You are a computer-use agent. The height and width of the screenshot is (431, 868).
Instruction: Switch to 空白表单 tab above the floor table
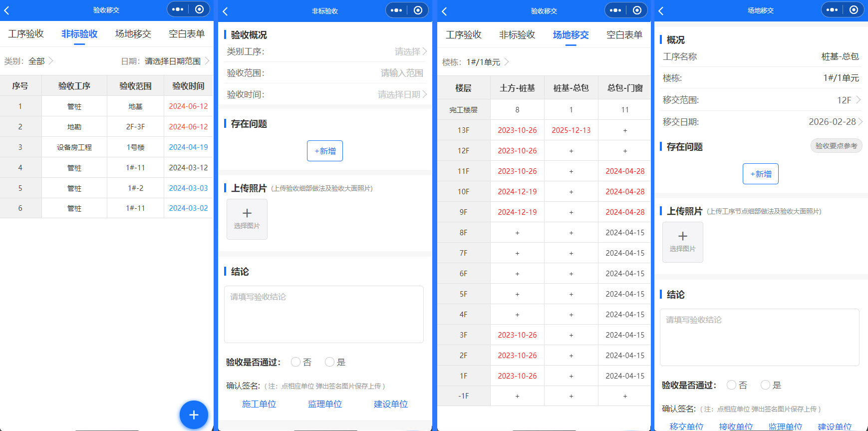(624, 35)
